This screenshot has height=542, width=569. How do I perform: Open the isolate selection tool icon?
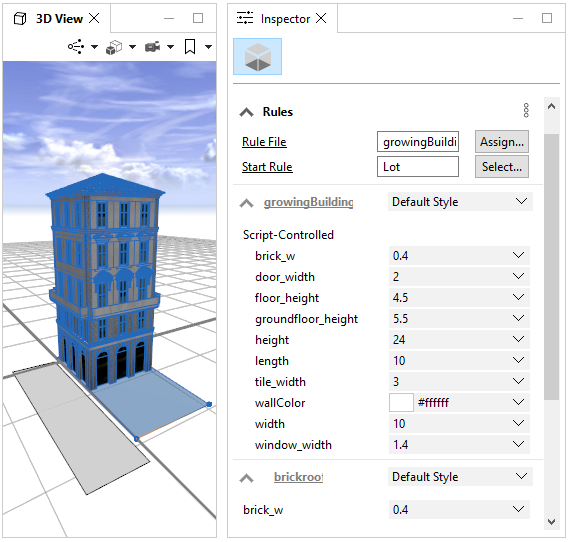pos(76,46)
